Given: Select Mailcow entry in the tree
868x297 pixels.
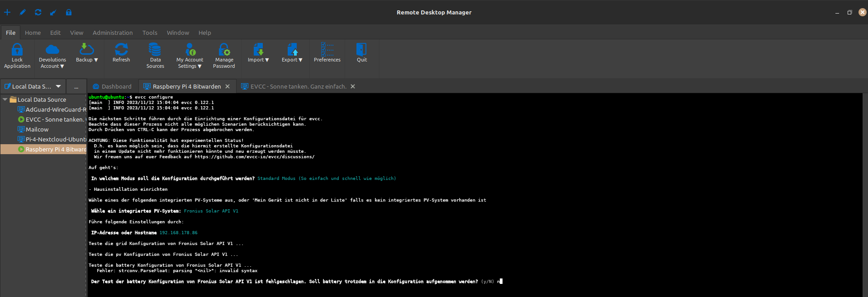Looking at the screenshot, I should point(37,129).
